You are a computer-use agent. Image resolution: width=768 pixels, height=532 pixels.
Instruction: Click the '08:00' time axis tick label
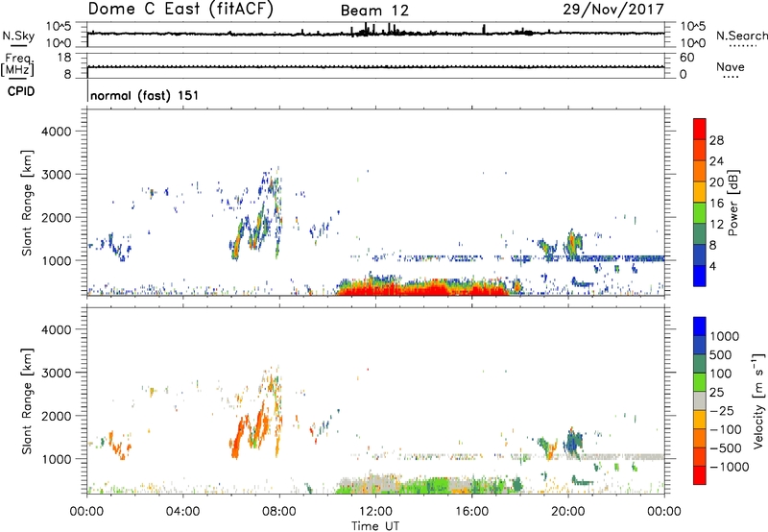[278, 512]
